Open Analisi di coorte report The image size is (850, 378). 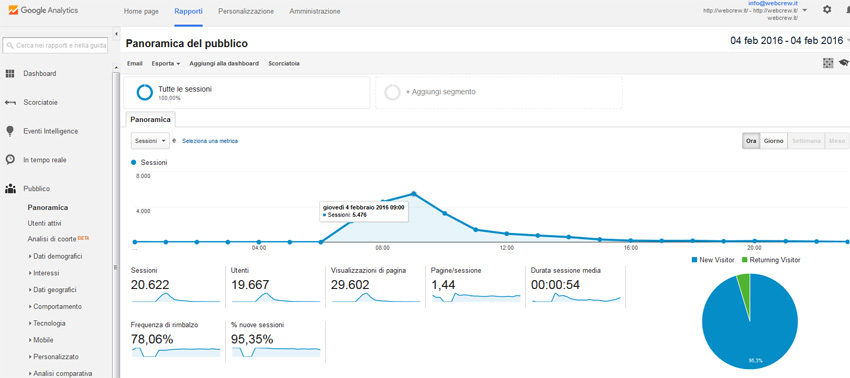pyautogui.click(x=51, y=239)
